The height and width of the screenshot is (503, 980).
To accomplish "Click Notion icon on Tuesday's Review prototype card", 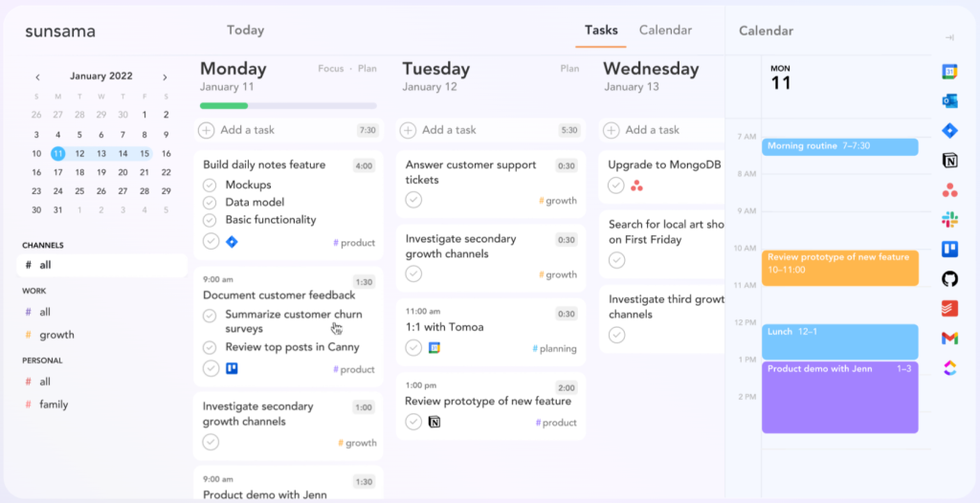I will 434,423.
